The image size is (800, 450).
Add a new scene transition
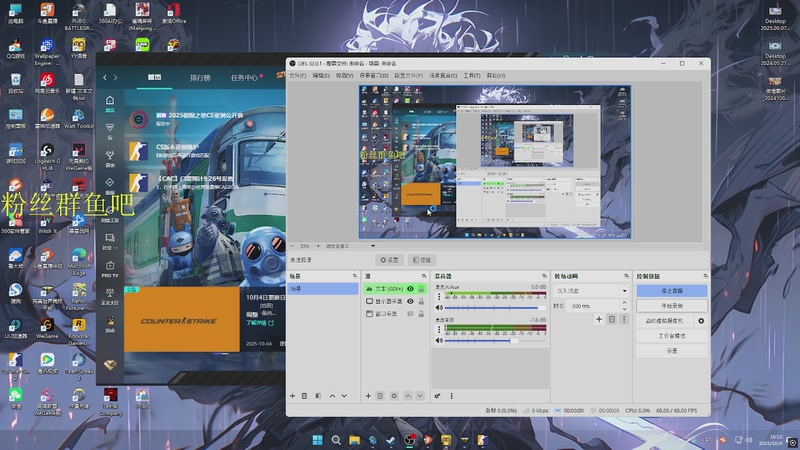599,319
